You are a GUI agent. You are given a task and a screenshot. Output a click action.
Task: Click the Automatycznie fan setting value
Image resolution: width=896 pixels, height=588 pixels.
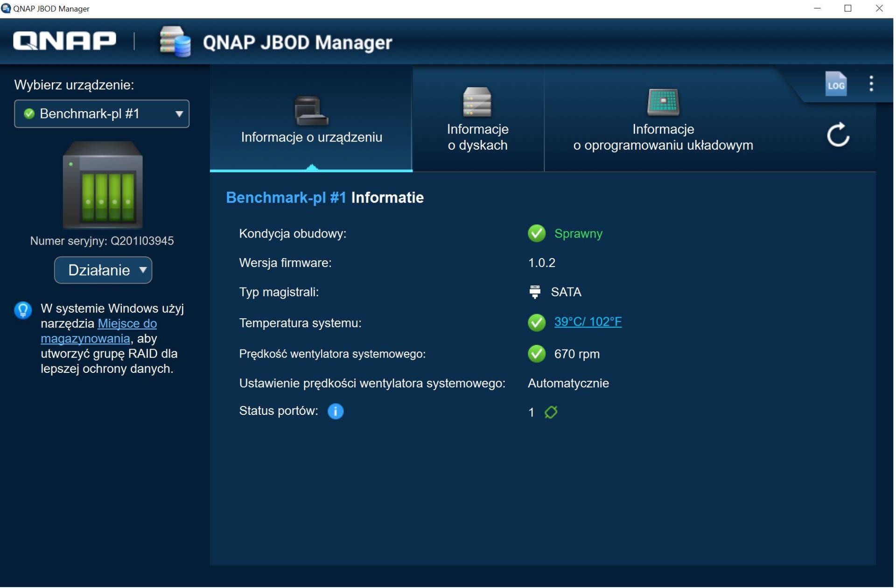click(569, 384)
